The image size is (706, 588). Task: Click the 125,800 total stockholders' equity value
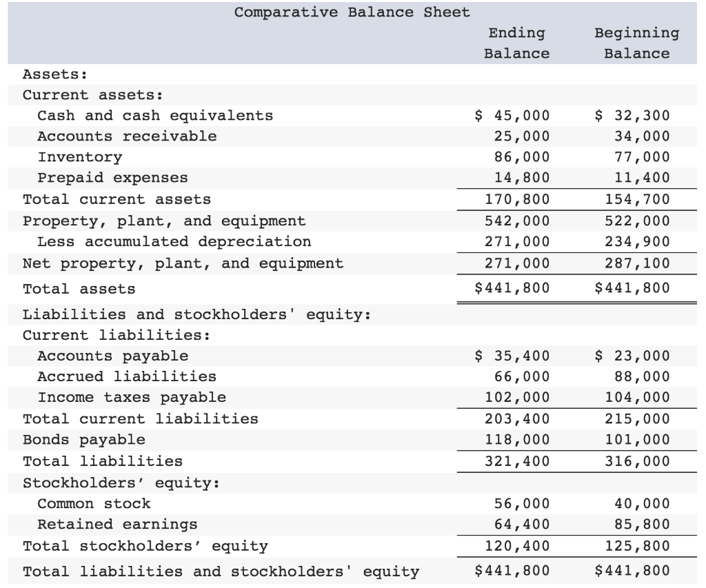click(x=638, y=546)
